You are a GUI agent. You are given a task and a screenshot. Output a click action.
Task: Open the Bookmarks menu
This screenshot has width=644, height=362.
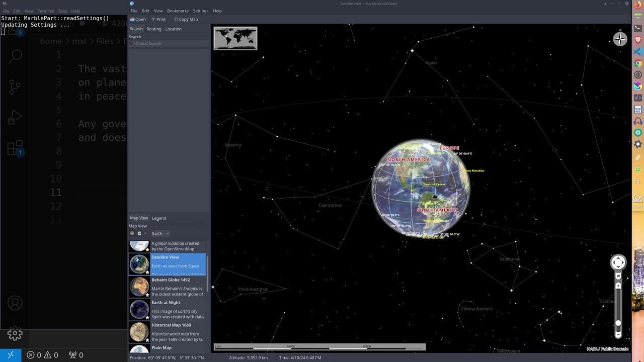(x=178, y=11)
